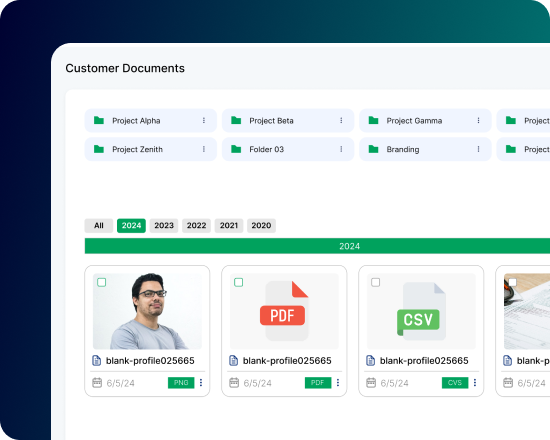
Task: Tick checkbox on the profile photo card
Action: [x=102, y=282]
